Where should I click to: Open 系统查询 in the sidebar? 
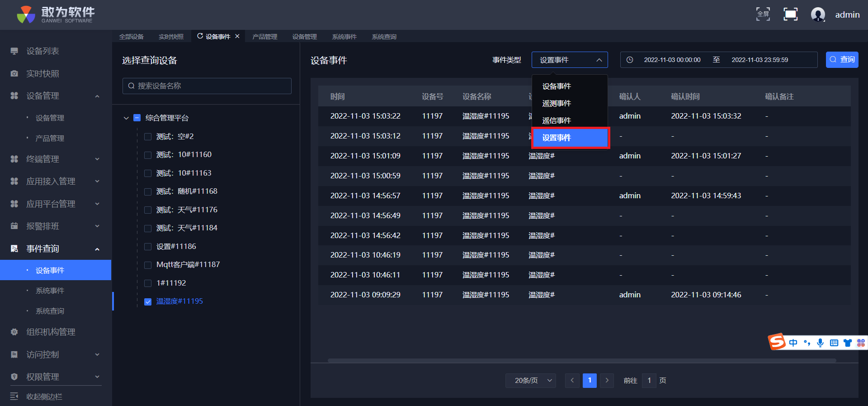(x=50, y=311)
